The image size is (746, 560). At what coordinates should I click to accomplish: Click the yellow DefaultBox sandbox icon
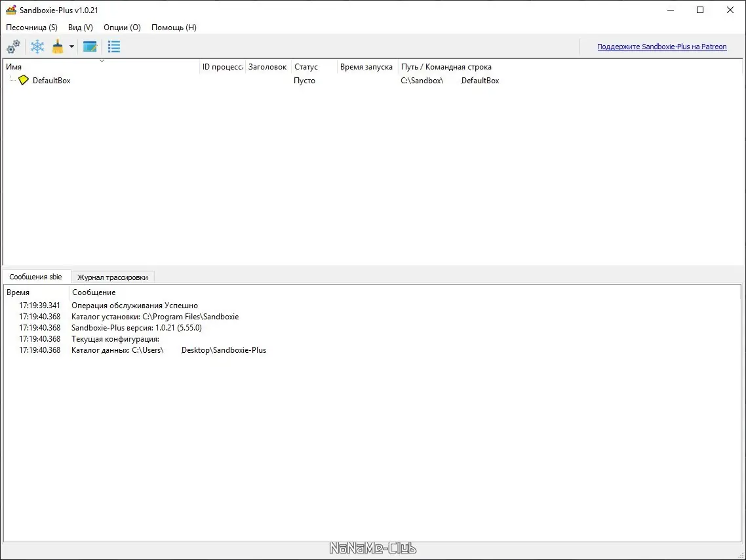coord(24,81)
